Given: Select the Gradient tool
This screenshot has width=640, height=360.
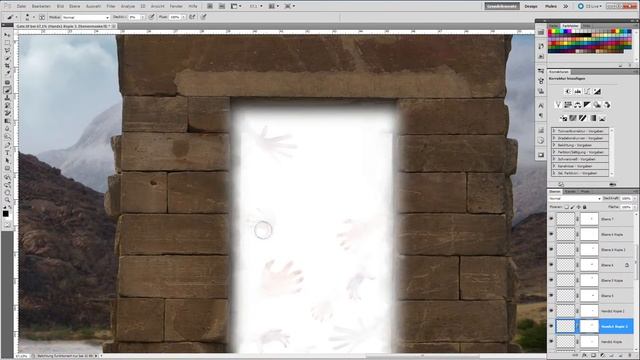Looking at the screenshot, I should [x=7, y=121].
